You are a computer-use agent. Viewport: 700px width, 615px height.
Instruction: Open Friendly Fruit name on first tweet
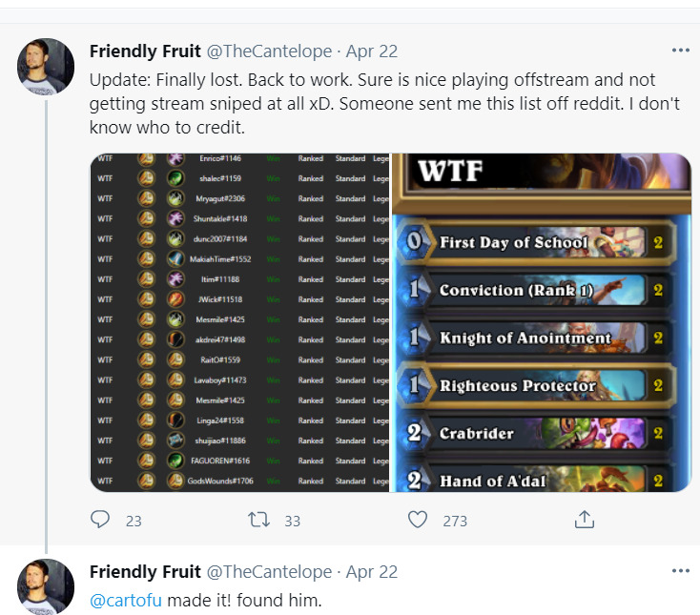coord(145,51)
